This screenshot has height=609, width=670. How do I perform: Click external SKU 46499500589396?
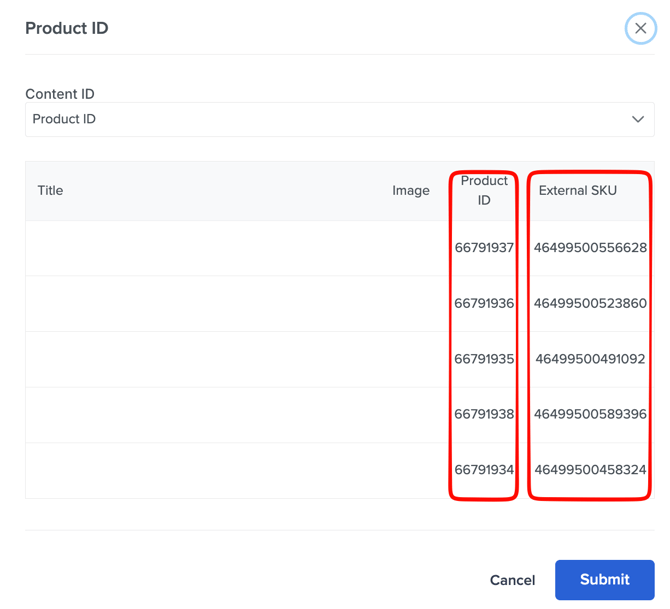[x=590, y=414]
